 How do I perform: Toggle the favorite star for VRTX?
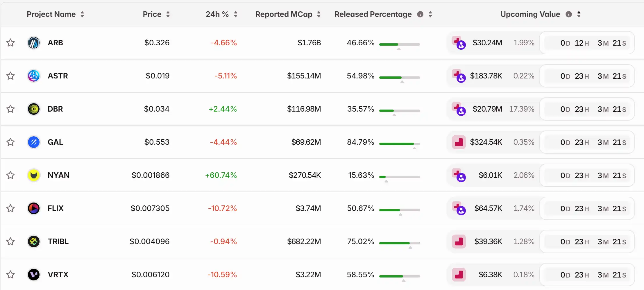pyautogui.click(x=11, y=275)
